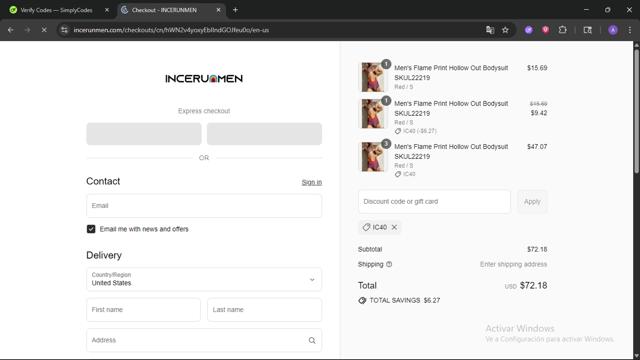The height and width of the screenshot is (360, 640).
Task: Translate this page icon
Action: (x=490, y=30)
